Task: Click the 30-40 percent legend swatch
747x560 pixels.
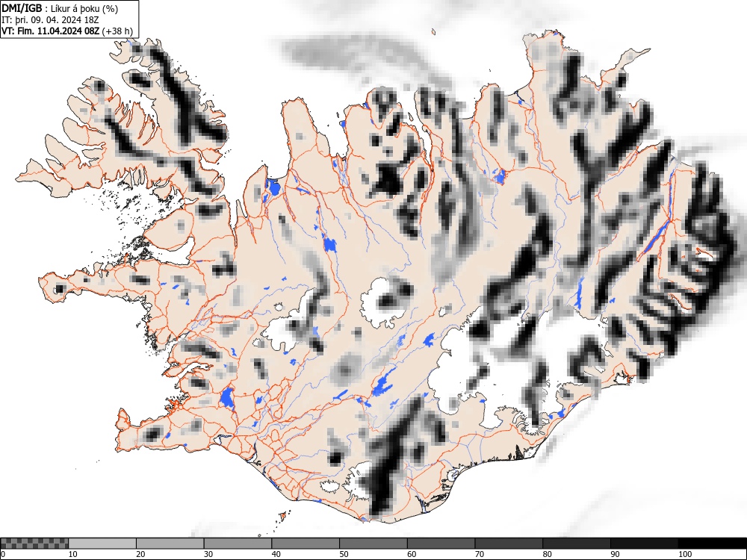Action: 238,544
